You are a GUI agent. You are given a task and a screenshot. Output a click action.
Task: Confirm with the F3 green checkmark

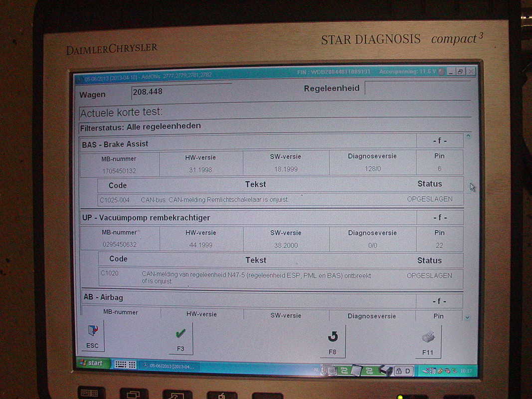coord(180,338)
